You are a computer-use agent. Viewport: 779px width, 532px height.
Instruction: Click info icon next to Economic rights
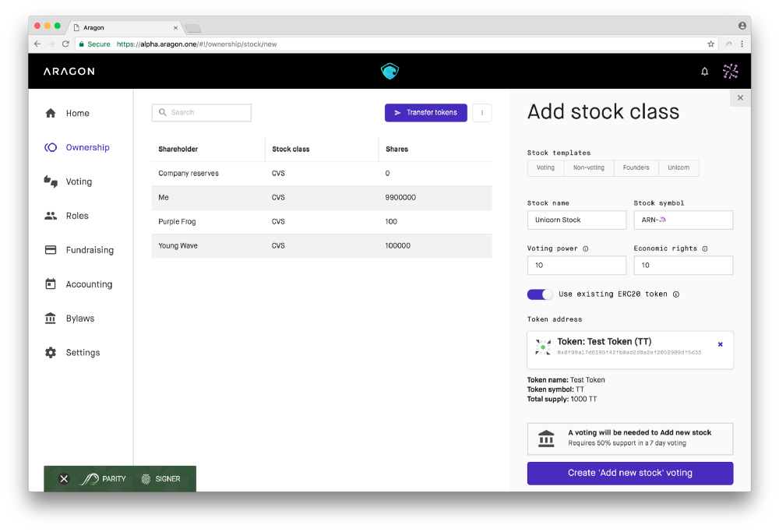705,248
